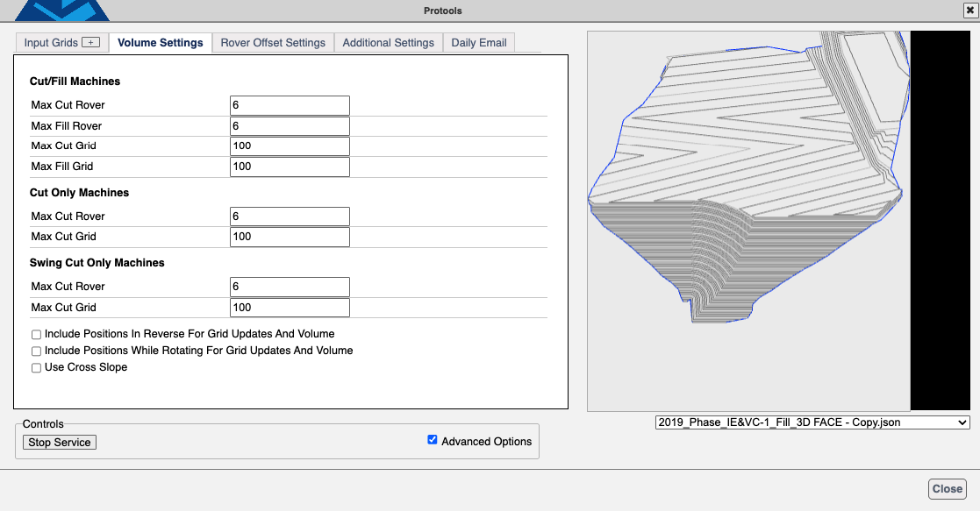Enable Include Positions While Rotating checkbox
The width and height of the screenshot is (980, 511).
point(36,351)
